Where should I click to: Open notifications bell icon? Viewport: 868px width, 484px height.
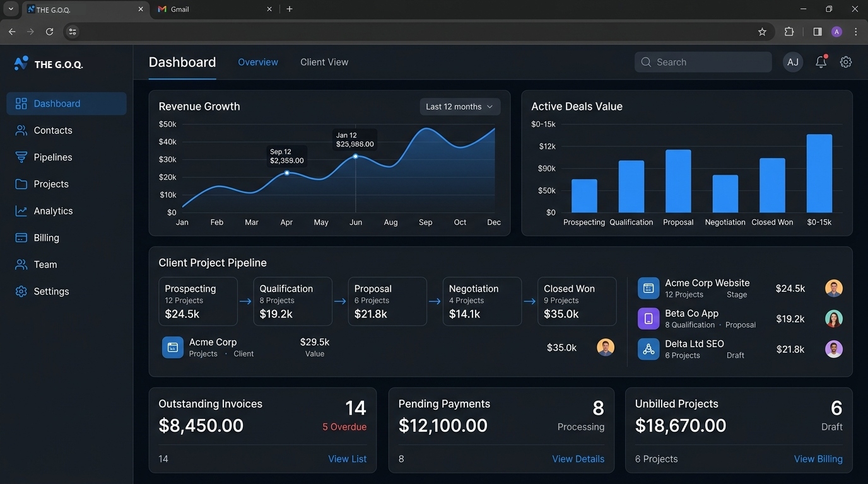coord(821,62)
